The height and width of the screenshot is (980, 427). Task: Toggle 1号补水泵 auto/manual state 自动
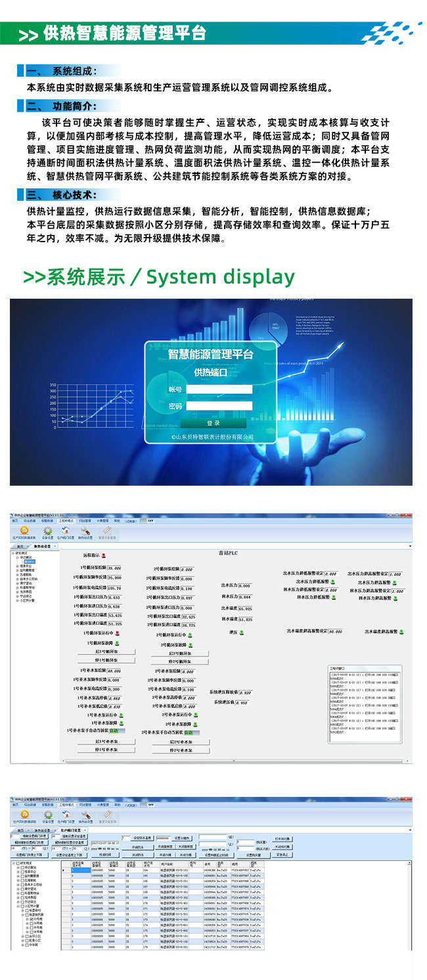(114, 730)
